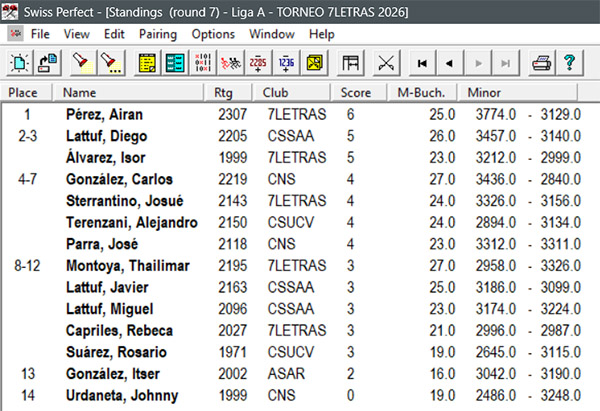Viewport: 600px width, 411px height.
Task: Open the Options menu
Action: (213, 34)
